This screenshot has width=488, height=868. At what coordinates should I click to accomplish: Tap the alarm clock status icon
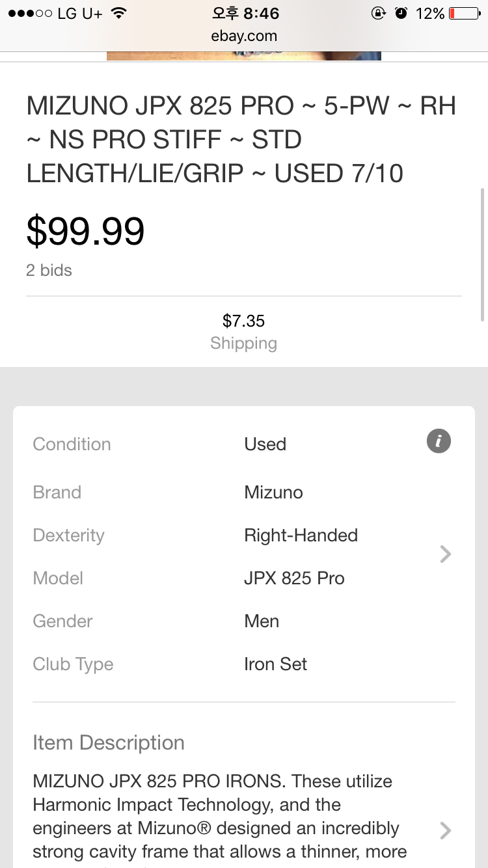pos(401,13)
